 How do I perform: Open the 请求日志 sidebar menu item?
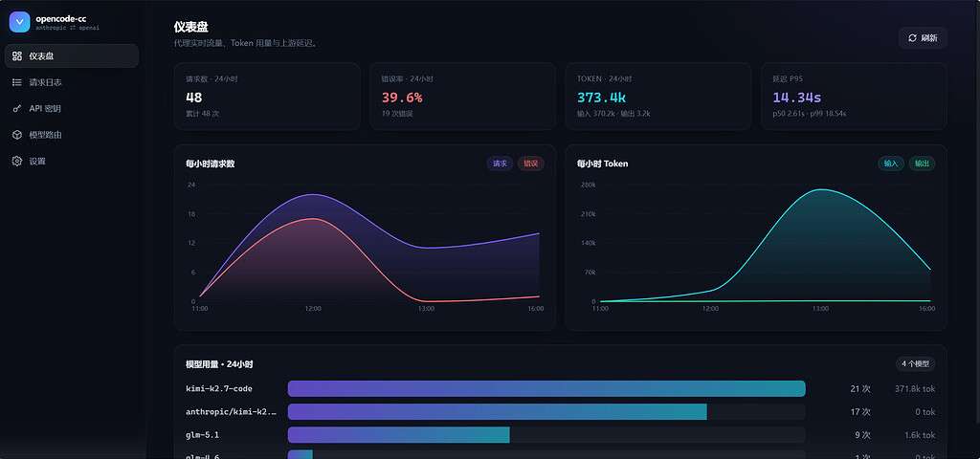(x=71, y=82)
